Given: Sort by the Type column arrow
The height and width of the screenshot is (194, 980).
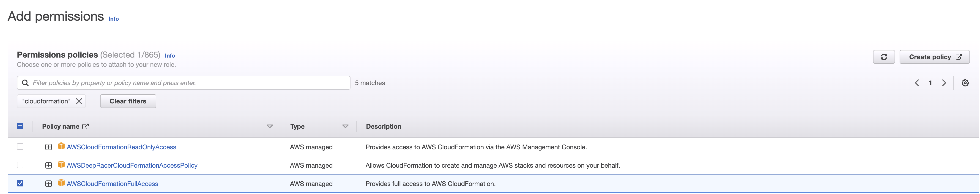Looking at the screenshot, I should coord(345,126).
